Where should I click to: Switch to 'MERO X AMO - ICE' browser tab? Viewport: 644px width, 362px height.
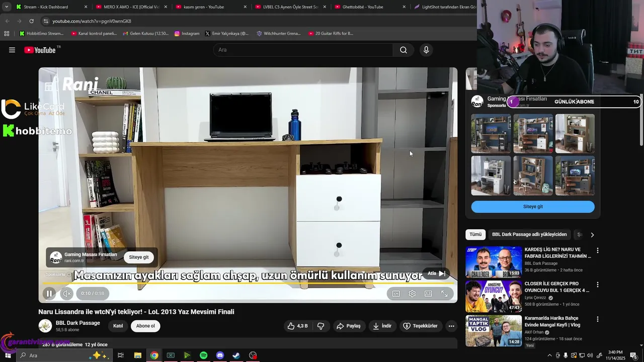pyautogui.click(x=131, y=7)
